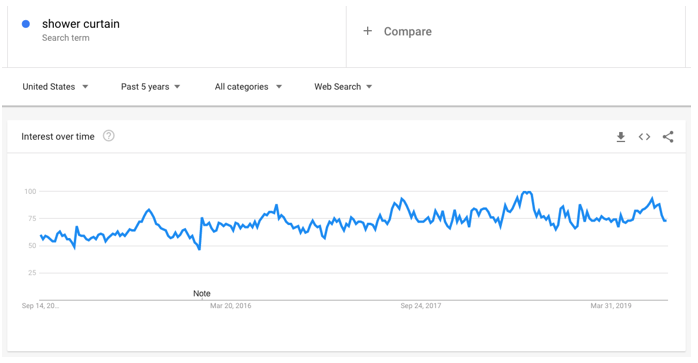Click the chart's highest peak at 100
The height and width of the screenshot is (363, 698).
[527, 192]
